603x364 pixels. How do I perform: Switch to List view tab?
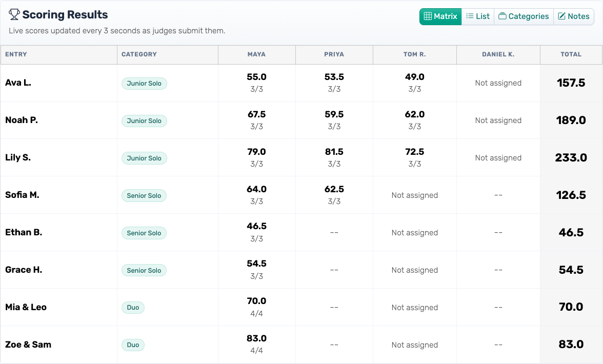tap(478, 16)
